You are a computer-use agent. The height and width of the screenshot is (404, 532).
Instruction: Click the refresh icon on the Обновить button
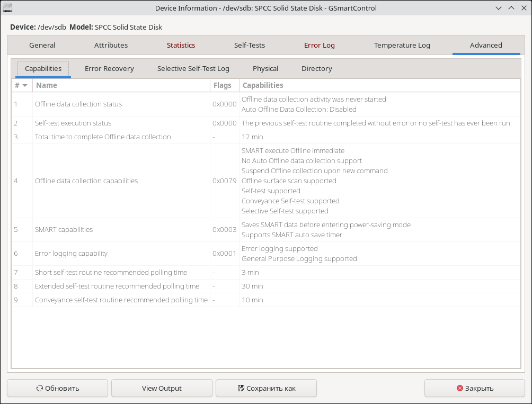40,388
